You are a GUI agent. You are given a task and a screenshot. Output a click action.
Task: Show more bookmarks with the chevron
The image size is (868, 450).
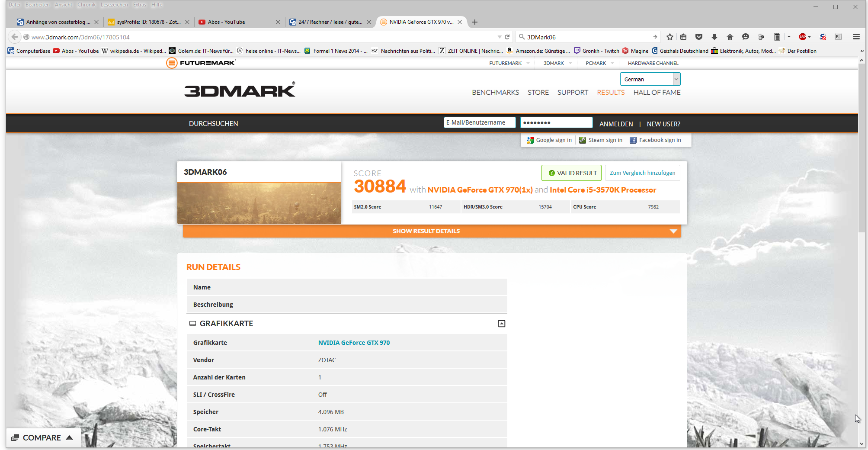[862, 51]
